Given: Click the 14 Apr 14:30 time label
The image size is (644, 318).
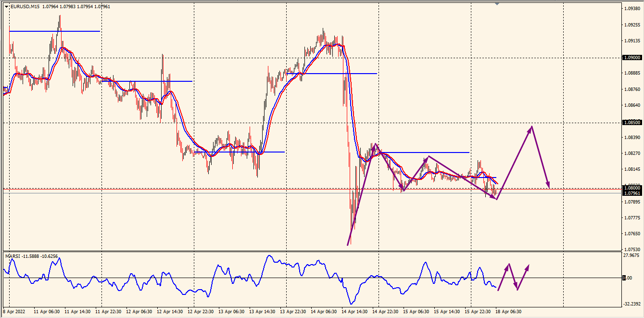Looking at the screenshot, I should click(354, 312).
